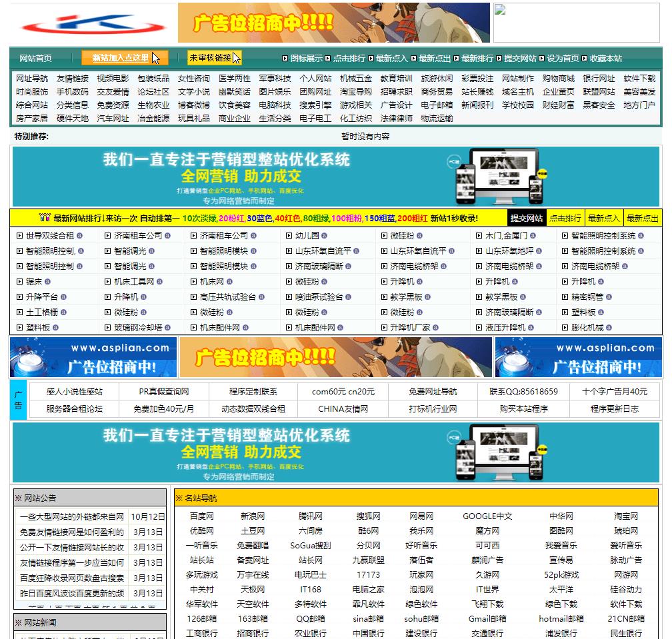Image resolution: width=672 pixels, height=639 pixels.
Task: Click the square icon before 高压共轨试验台
Action: pyautogui.click(x=194, y=297)
